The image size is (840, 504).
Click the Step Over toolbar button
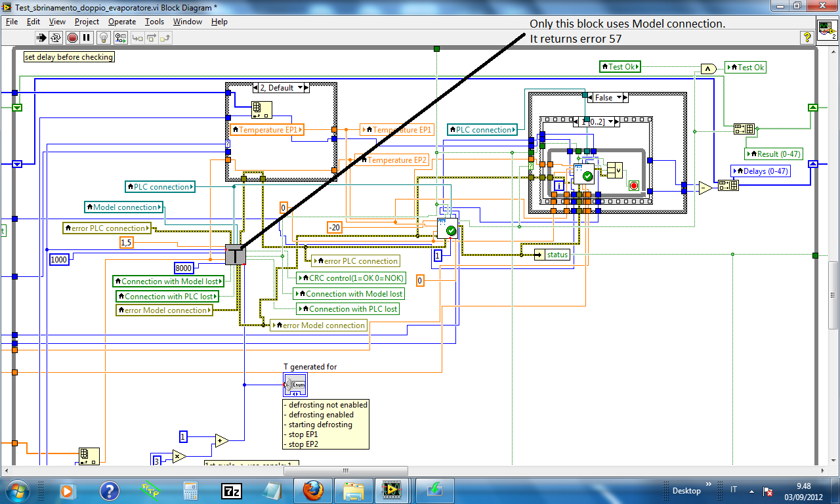[x=151, y=37]
